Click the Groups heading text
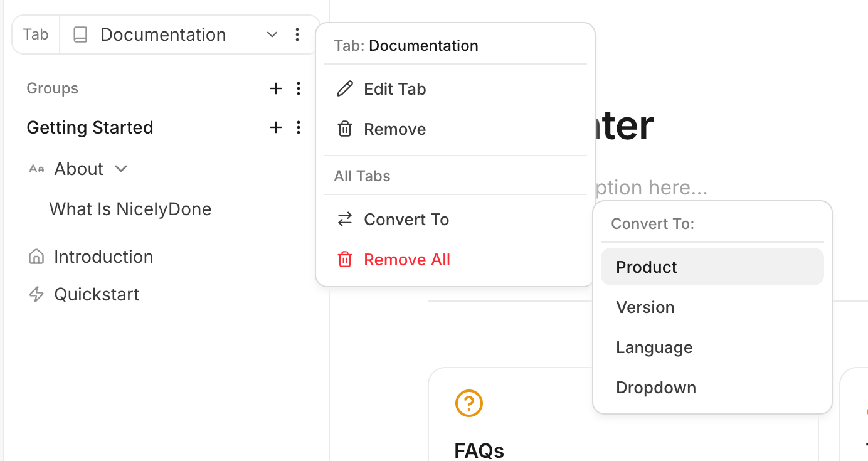868x461 pixels. tap(53, 88)
